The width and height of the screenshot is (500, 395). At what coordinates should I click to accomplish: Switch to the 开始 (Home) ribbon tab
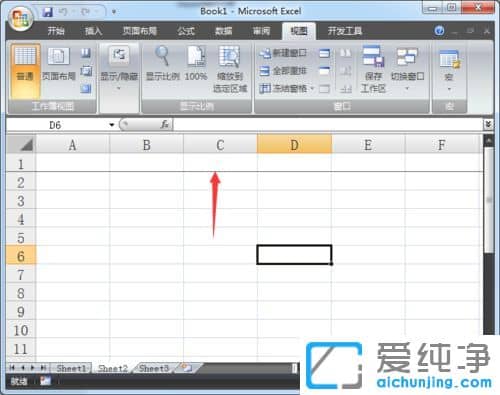[56, 31]
